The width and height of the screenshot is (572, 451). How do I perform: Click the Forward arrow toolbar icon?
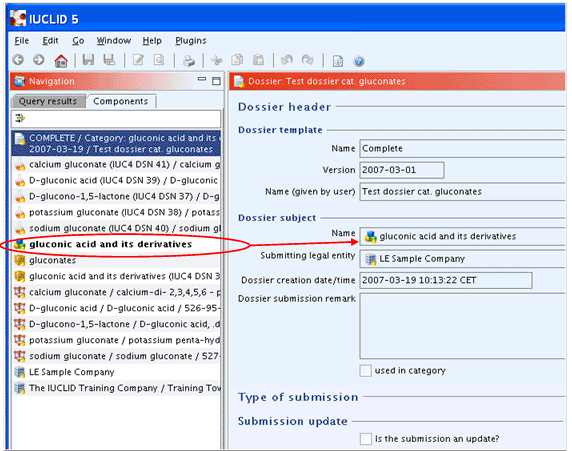click(39, 60)
